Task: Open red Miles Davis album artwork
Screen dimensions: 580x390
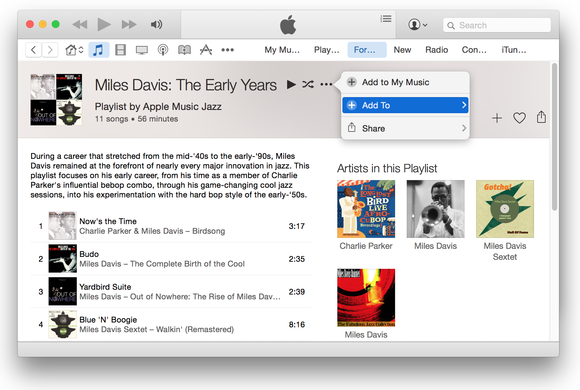Action: pyautogui.click(x=366, y=297)
